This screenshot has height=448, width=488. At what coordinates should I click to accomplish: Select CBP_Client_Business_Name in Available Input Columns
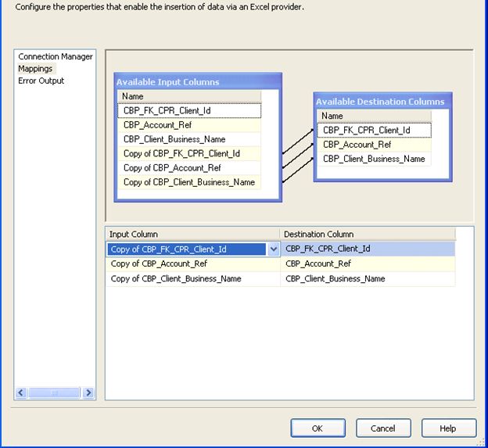coord(189,139)
